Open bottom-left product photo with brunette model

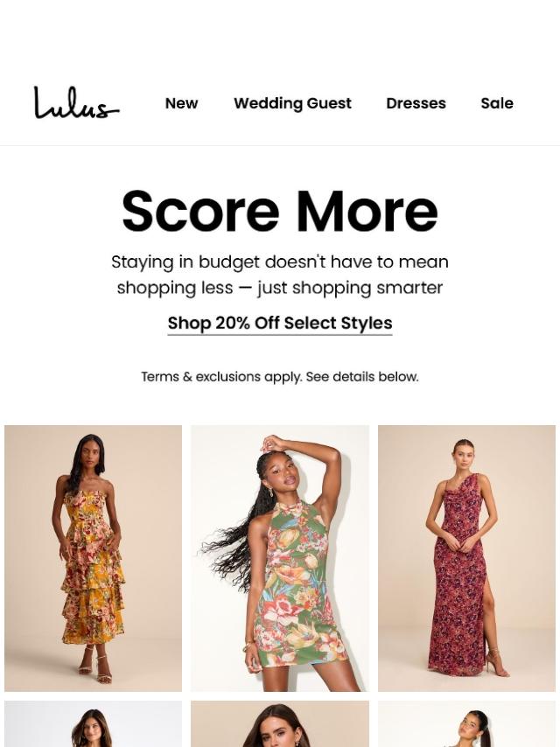pos(93,723)
